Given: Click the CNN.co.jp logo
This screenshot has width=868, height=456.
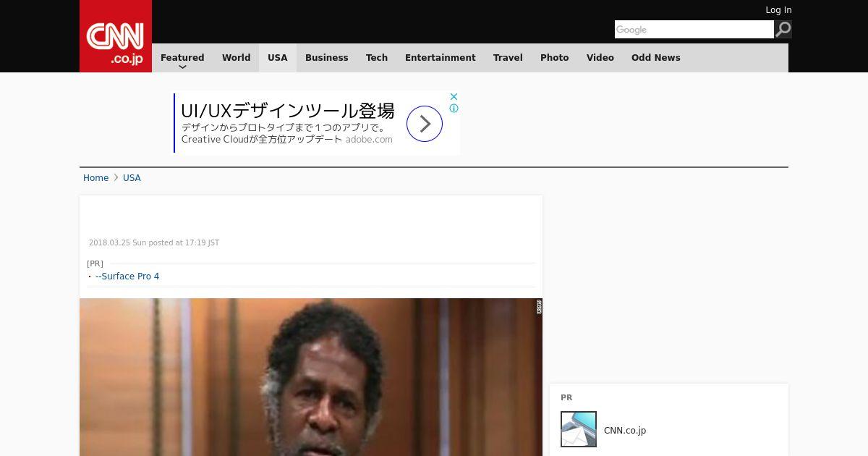Looking at the screenshot, I should tap(116, 36).
